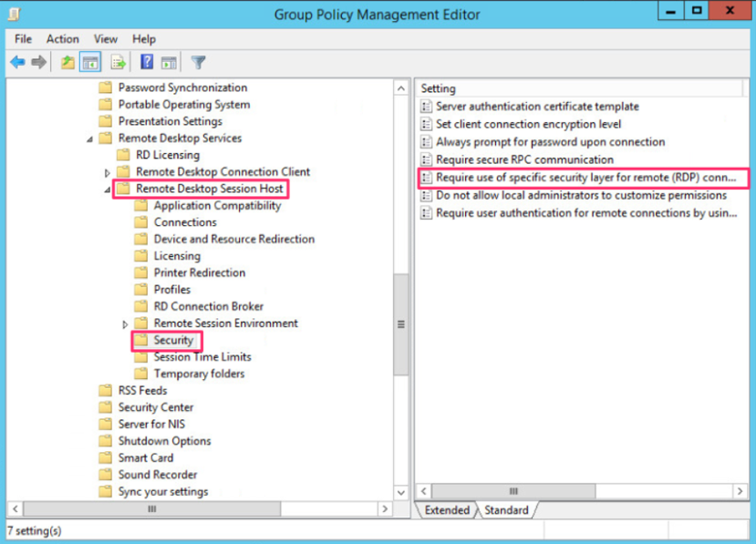Select Device and Resource Redirection folder

[x=234, y=239]
